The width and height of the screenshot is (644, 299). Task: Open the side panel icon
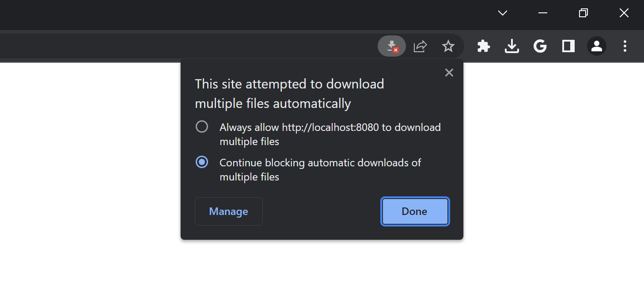tap(568, 46)
